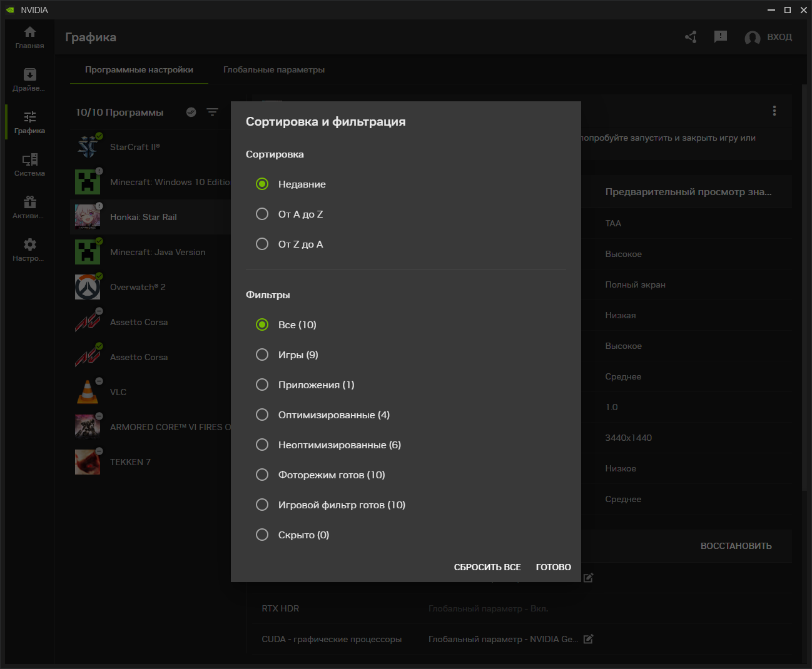Click the TAA preview value
The width and height of the screenshot is (812, 669).
[613, 223]
